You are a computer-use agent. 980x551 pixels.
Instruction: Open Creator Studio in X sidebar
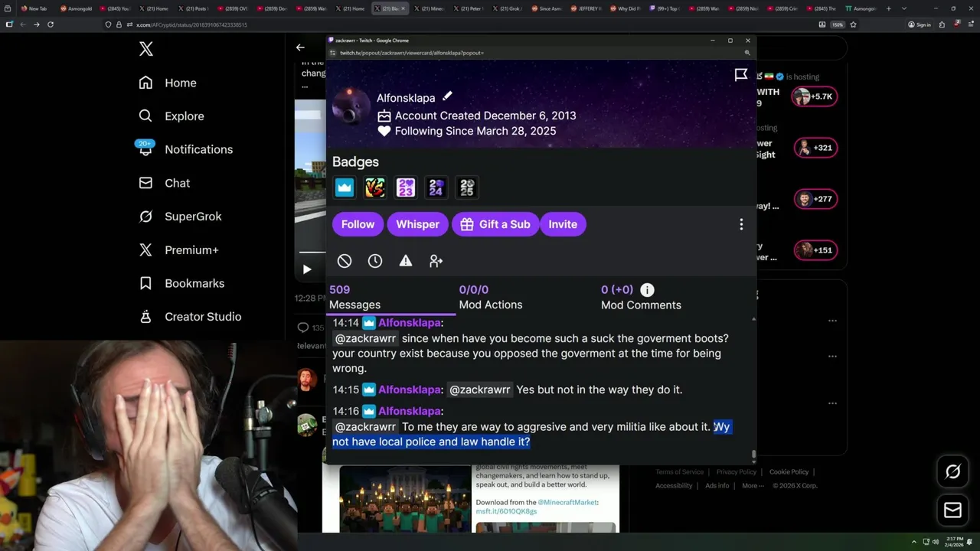[x=190, y=316]
